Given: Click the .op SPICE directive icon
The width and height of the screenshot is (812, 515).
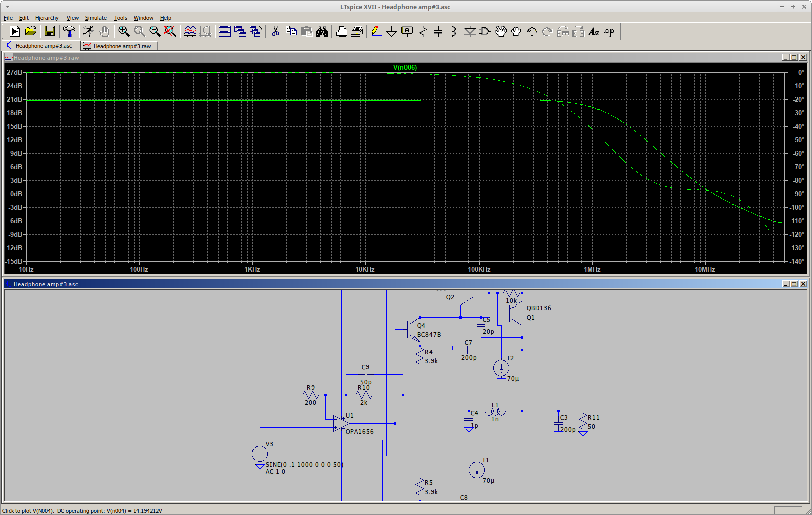Looking at the screenshot, I should coord(609,31).
